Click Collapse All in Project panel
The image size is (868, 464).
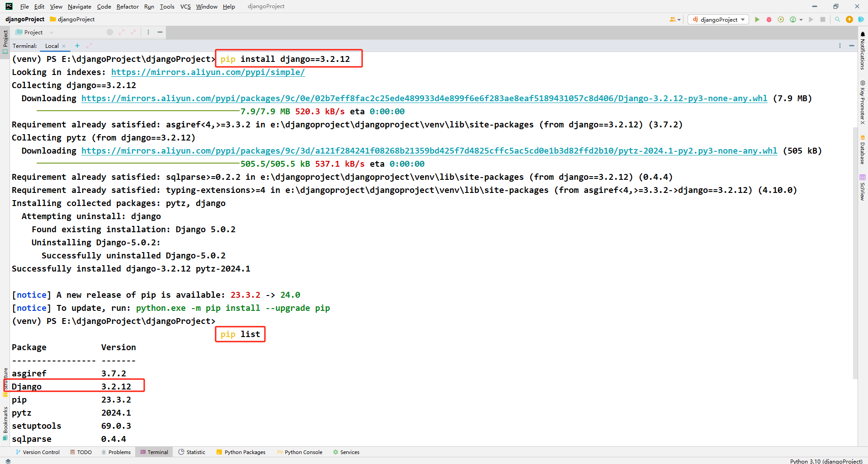click(133, 32)
